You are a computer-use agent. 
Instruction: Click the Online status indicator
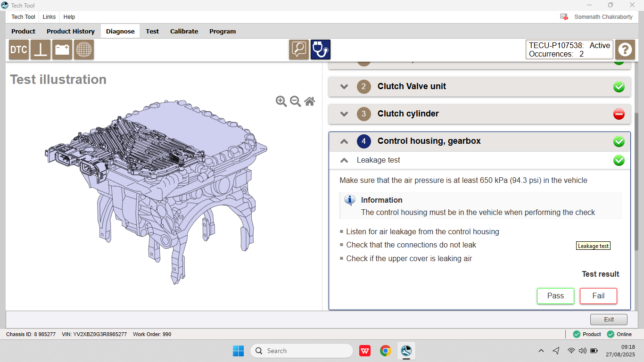[619, 334]
